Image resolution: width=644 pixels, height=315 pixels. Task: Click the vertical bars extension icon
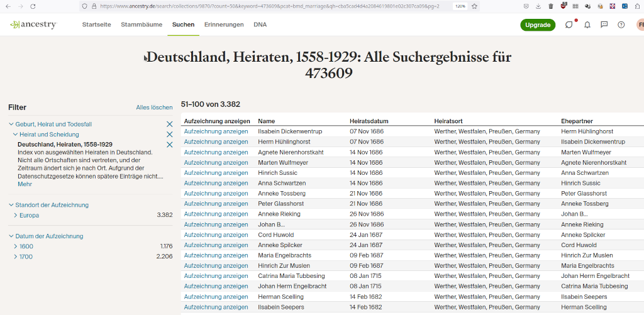pos(575,6)
